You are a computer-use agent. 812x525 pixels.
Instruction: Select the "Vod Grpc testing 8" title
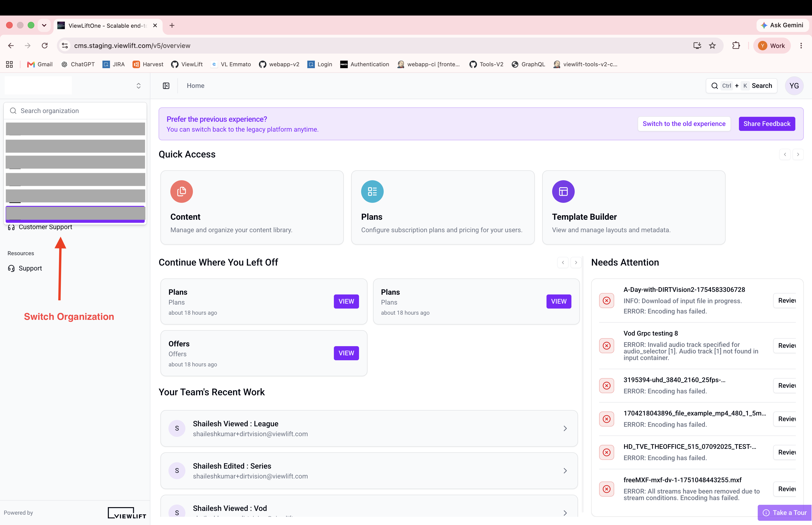click(651, 333)
